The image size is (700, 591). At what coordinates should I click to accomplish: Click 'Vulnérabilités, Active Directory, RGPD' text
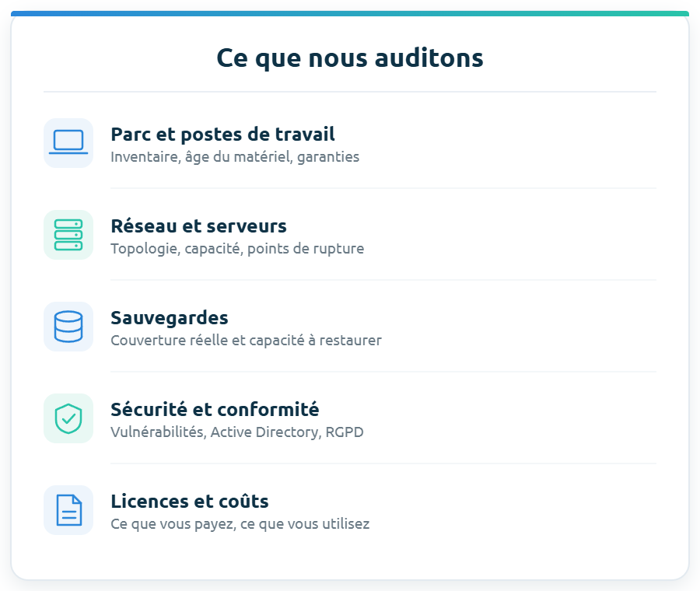(237, 432)
